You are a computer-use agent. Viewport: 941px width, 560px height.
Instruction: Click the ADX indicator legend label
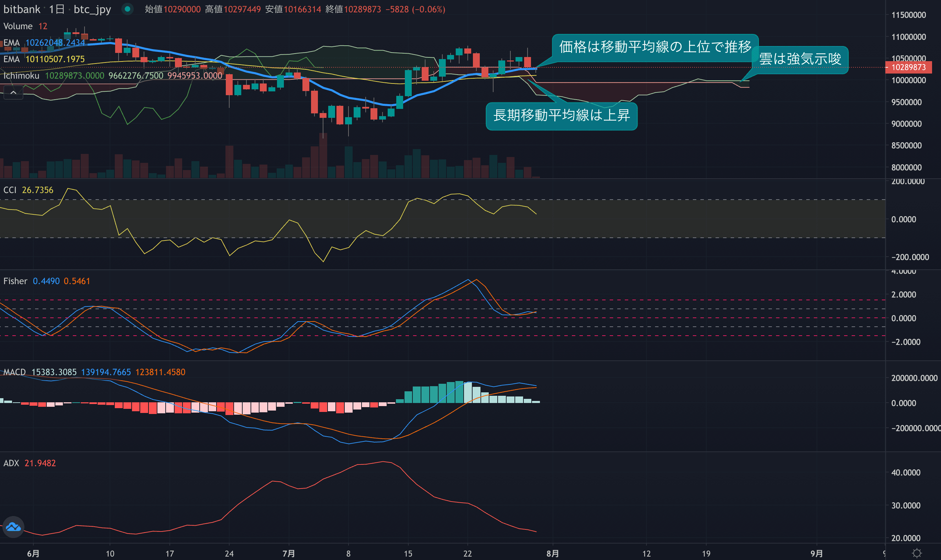(11, 463)
